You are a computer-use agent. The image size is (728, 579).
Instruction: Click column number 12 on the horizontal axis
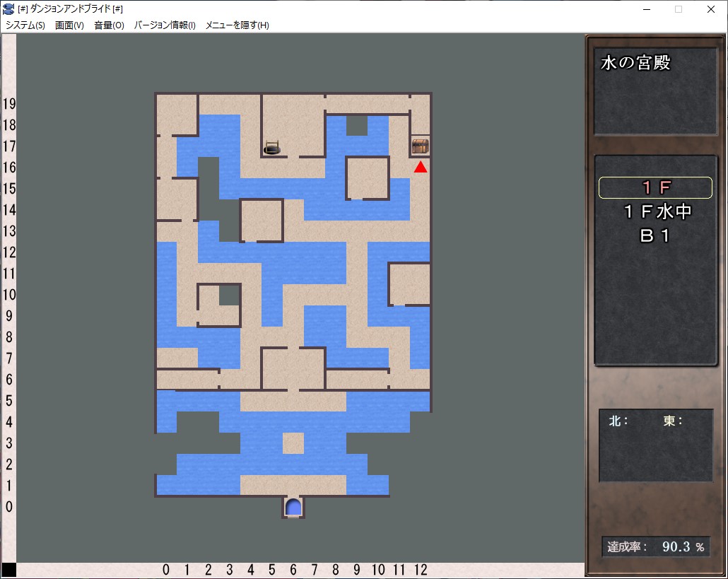(421, 570)
